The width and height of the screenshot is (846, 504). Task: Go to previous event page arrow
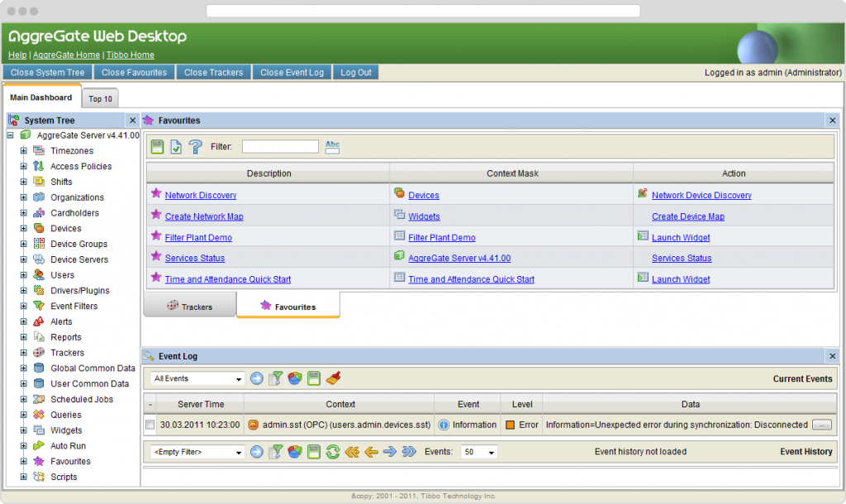[371, 452]
